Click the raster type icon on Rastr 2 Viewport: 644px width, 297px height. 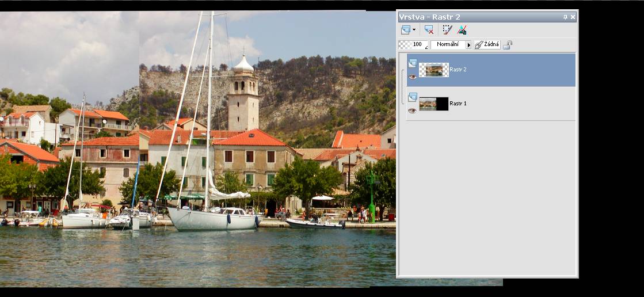pyautogui.click(x=413, y=63)
